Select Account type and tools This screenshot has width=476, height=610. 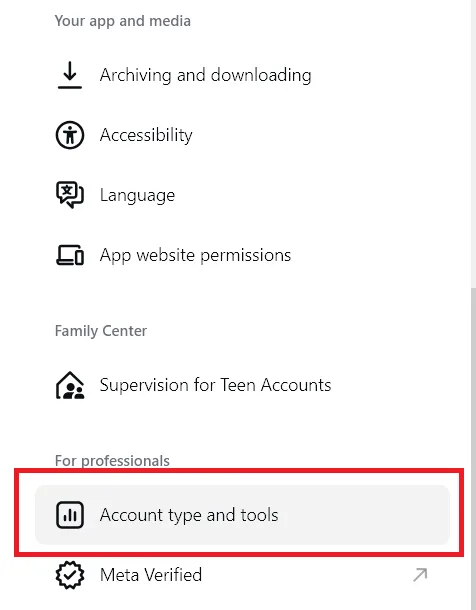[242, 515]
